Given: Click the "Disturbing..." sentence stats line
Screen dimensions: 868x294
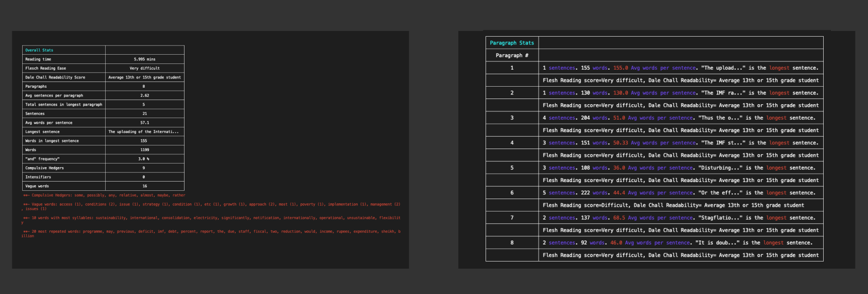Looking at the screenshot, I should click(679, 168).
